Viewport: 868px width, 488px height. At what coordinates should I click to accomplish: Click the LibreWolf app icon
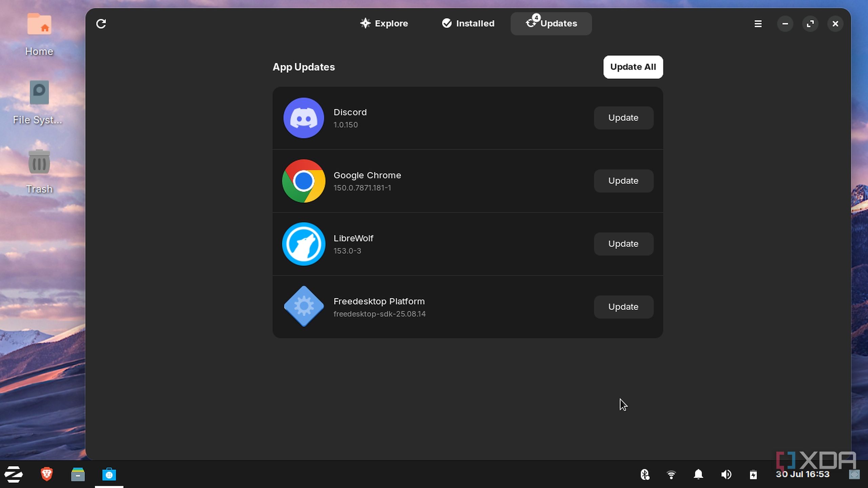tap(303, 244)
